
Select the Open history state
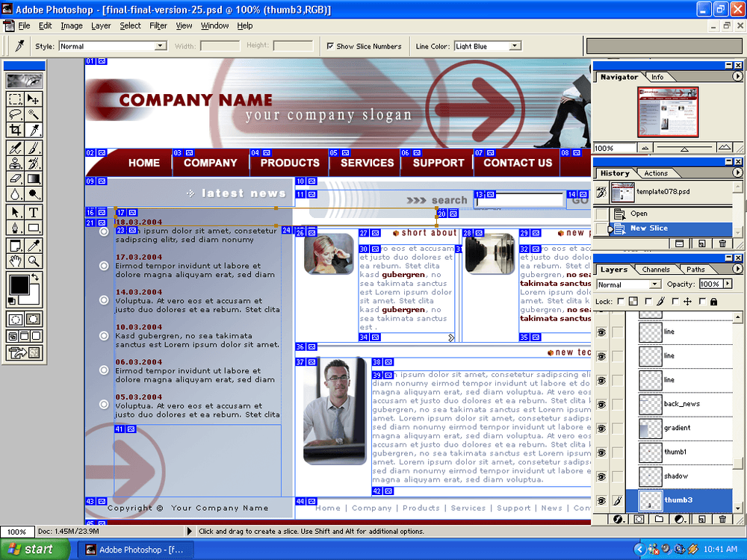(x=639, y=214)
